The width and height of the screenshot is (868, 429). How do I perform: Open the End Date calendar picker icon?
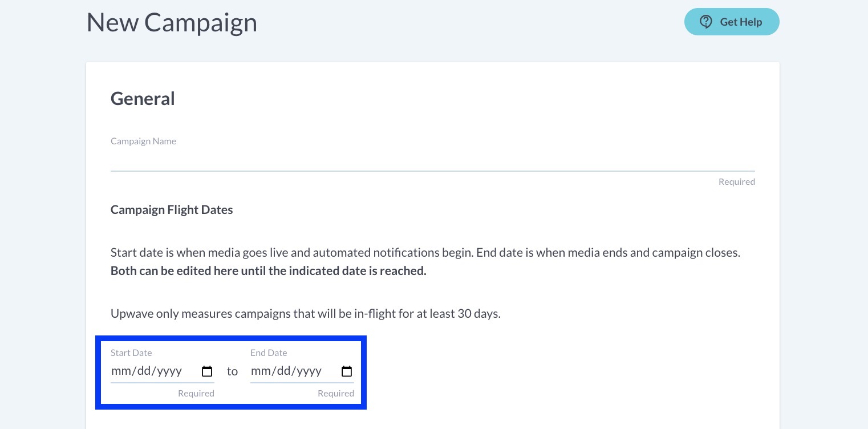click(x=347, y=371)
